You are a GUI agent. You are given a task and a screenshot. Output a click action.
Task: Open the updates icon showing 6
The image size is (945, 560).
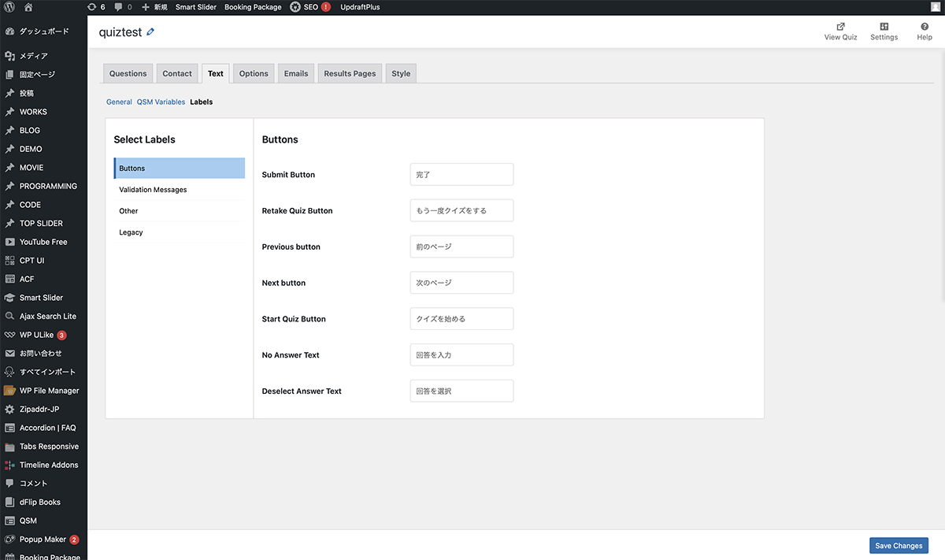click(x=96, y=7)
